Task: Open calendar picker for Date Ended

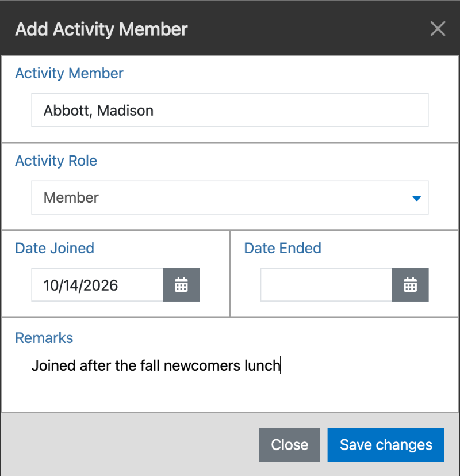Action: click(410, 285)
